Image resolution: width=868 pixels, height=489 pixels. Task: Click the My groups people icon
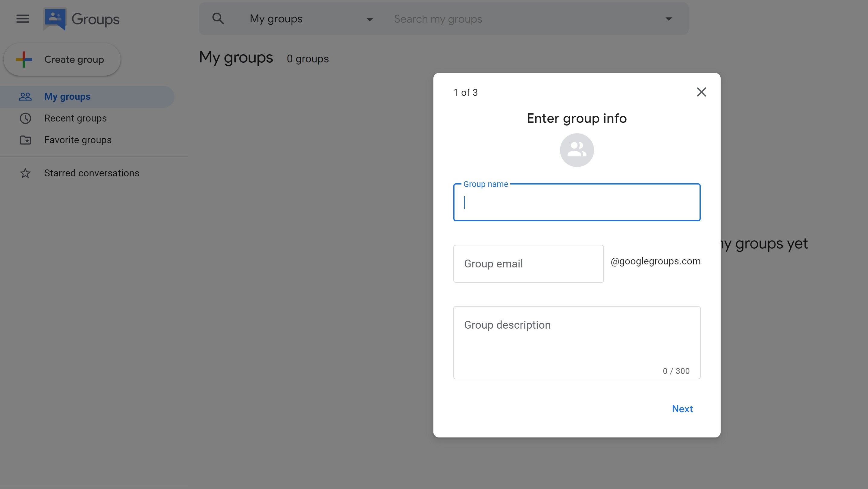[x=24, y=96]
